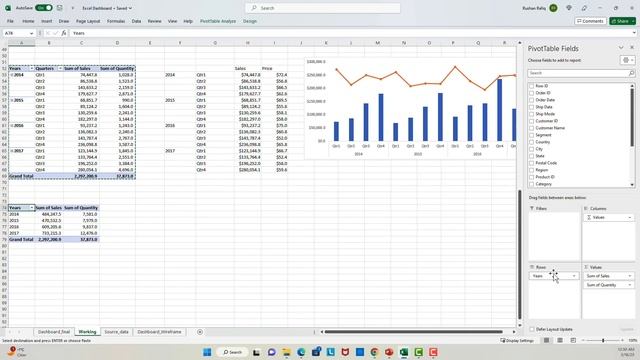The height and width of the screenshot is (360, 640).
Task: Check the Region field
Action: click(531, 170)
